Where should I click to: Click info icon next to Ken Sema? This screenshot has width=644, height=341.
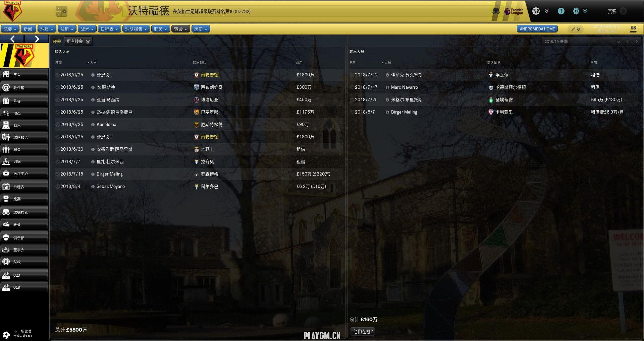click(x=93, y=125)
